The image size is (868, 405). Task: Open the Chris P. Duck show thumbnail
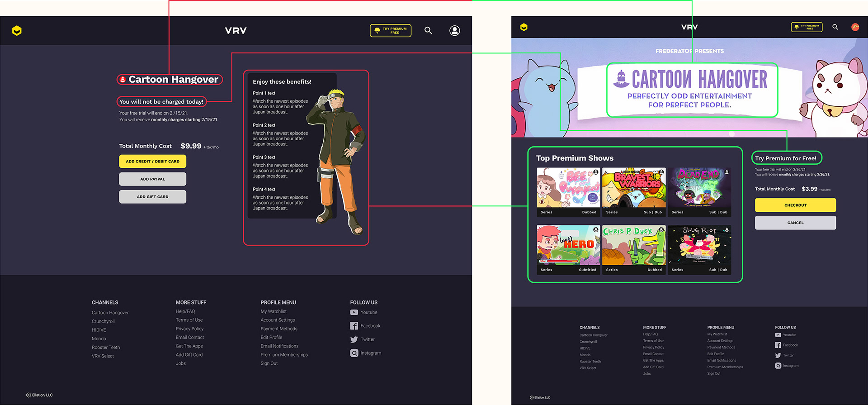[634, 250]
